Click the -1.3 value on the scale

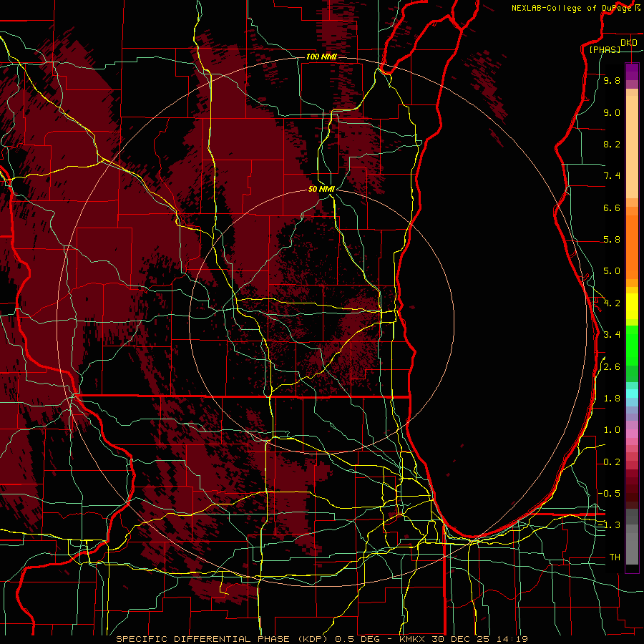click(610, 525)
